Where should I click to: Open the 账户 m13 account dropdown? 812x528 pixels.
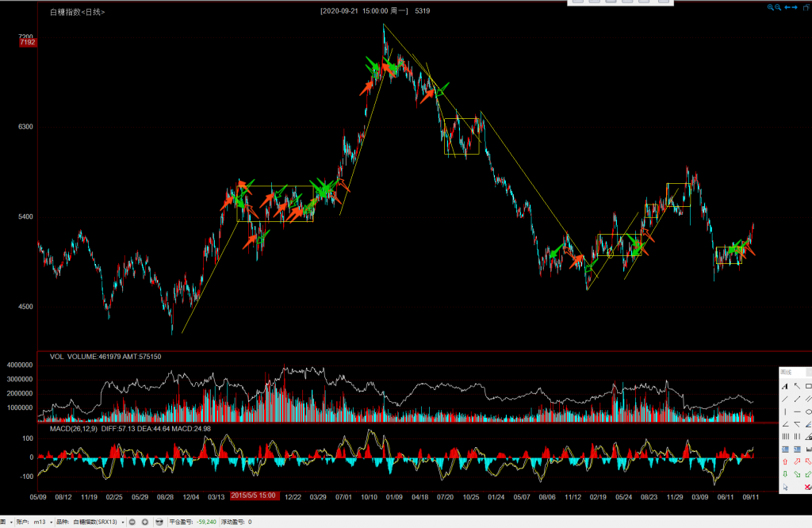pyautogui.click(x=44, y=522)
